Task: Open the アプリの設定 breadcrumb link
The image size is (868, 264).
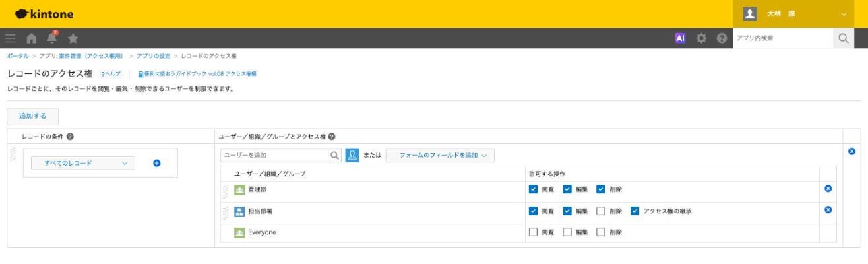Action: point(153,57)
